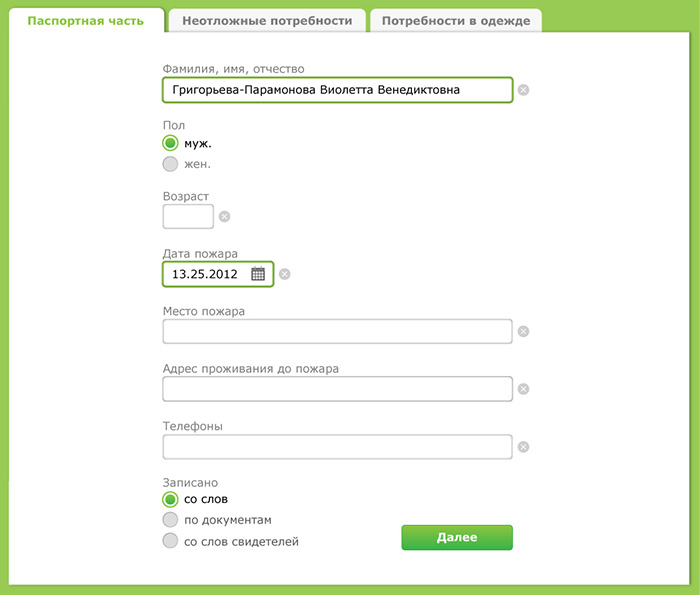Clear the age field using its X icon
Viewport: 700px width, 595px height.
[224, 216]
